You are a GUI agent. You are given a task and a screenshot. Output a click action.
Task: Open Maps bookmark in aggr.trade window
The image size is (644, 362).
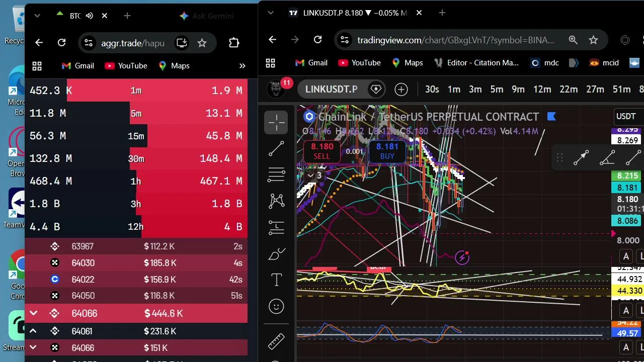point(174,66)
